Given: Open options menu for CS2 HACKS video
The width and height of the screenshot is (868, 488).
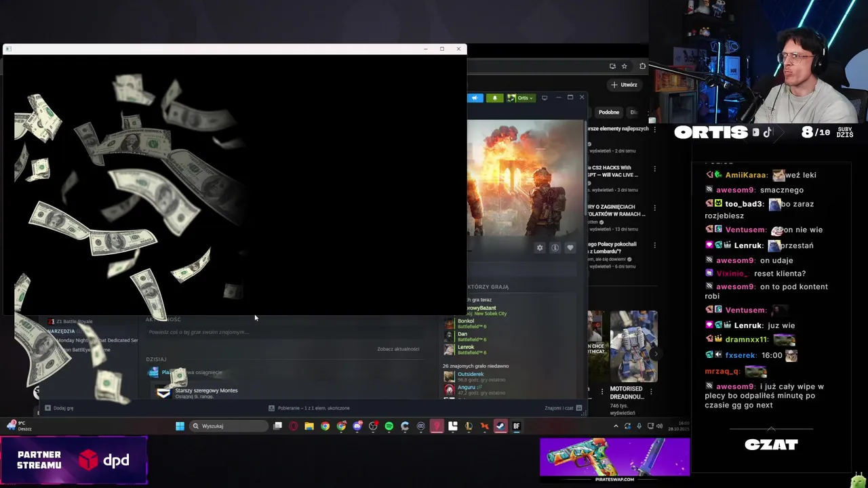Looking at the screenshot, I should (654, 169).
